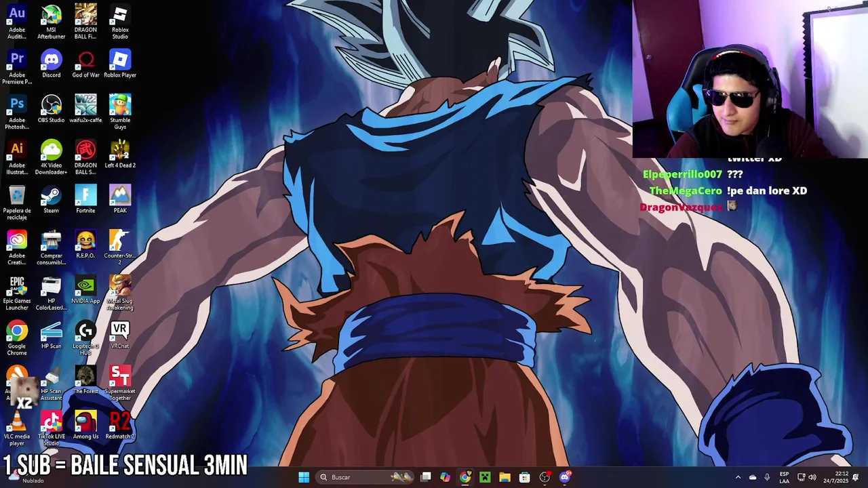Image resolution: width=868 pixels, height=488 pixels.
Task: Select Fortnite desktop icon
Action: coord(85,201)
